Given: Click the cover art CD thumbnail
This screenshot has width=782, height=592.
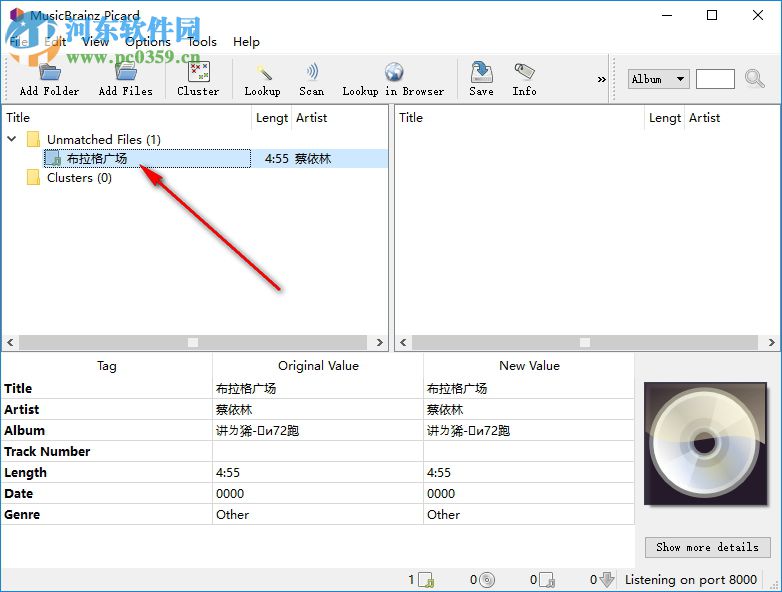Looking at the screenshot, I should point(705,444).
